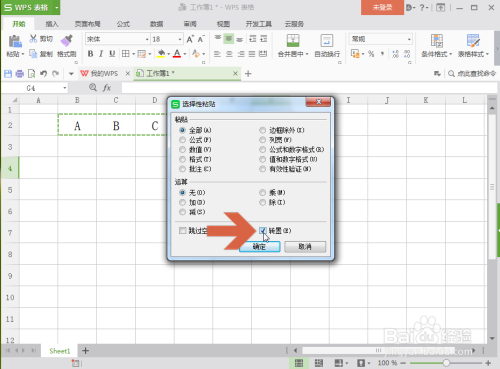
Task: Click the Undo arrow
Action: click(x=43, y=74)
